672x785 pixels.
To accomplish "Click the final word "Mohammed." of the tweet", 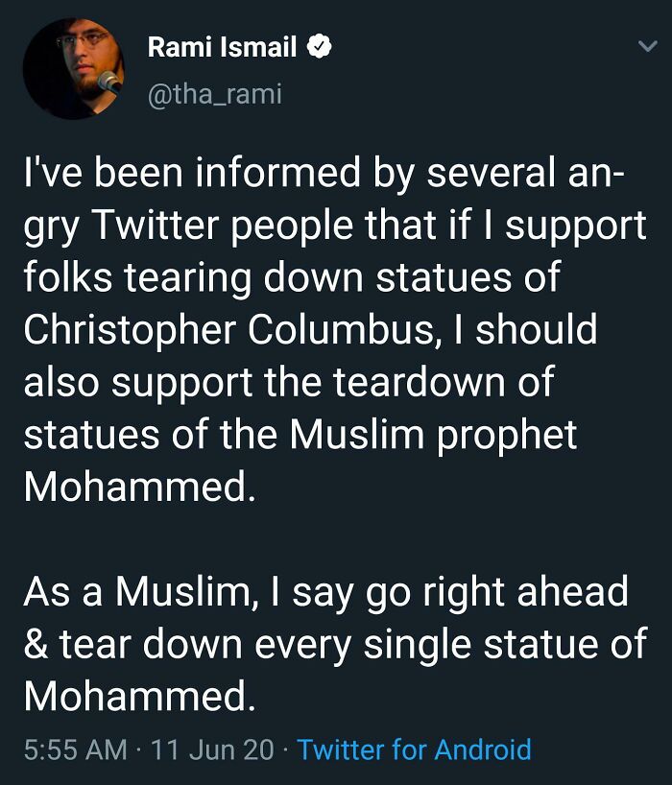I will tap(140, 696).
